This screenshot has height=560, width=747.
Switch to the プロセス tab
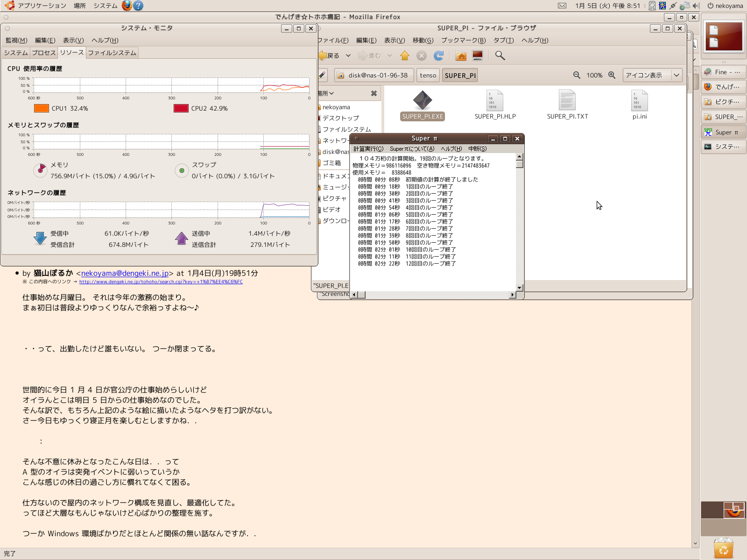44,53
